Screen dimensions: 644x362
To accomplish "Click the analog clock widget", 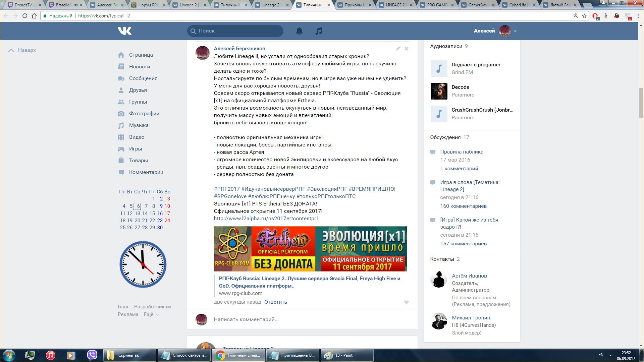I will [x=143, y=264].
